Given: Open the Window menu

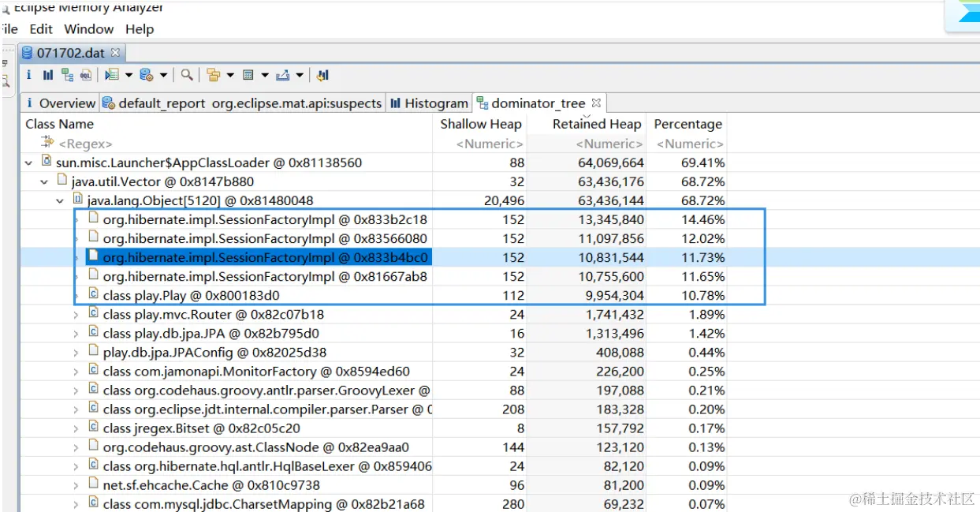Looking at the screenshot, I should (88, 29).
